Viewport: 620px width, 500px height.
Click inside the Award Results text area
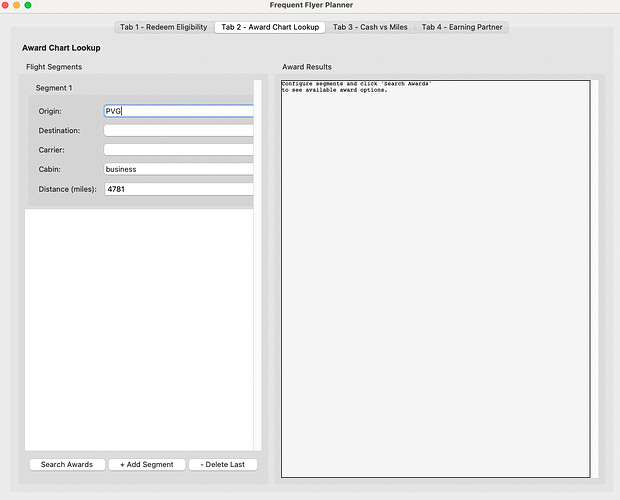(436, 279)
